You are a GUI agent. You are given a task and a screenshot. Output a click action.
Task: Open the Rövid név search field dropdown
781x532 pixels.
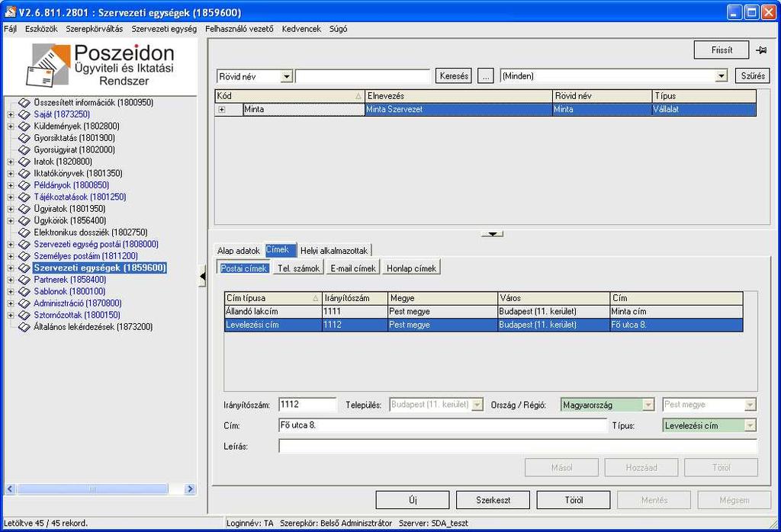click(287, 77)
